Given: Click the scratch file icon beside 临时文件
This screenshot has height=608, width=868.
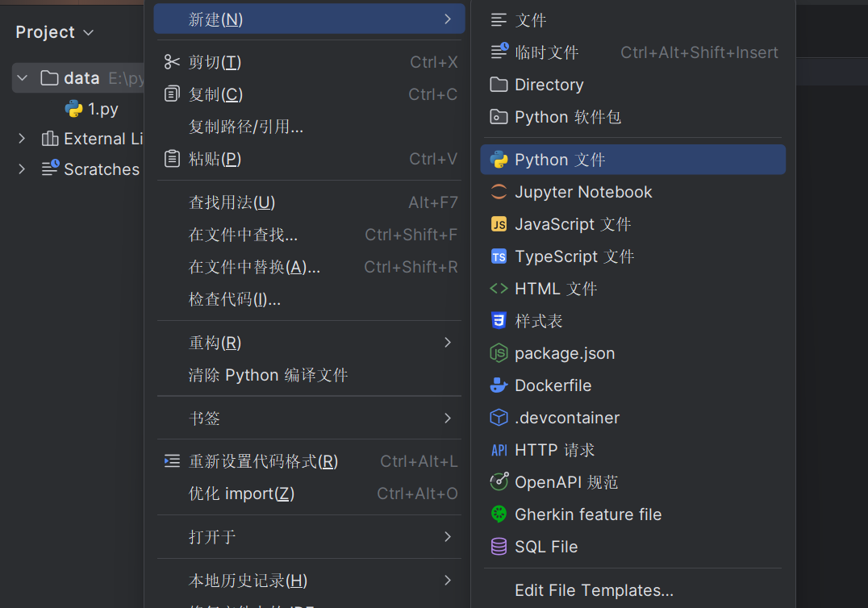Looking at the screenshot, I should 499,52.
